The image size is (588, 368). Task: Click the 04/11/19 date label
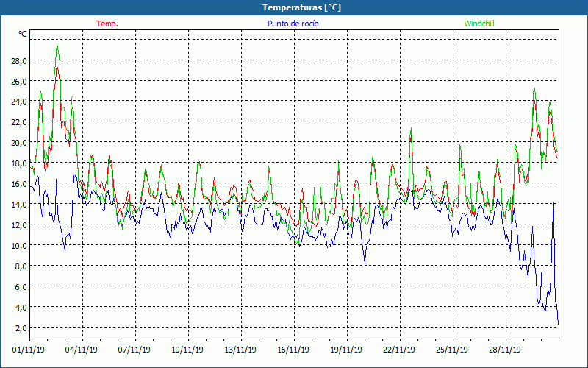(82, 350)
